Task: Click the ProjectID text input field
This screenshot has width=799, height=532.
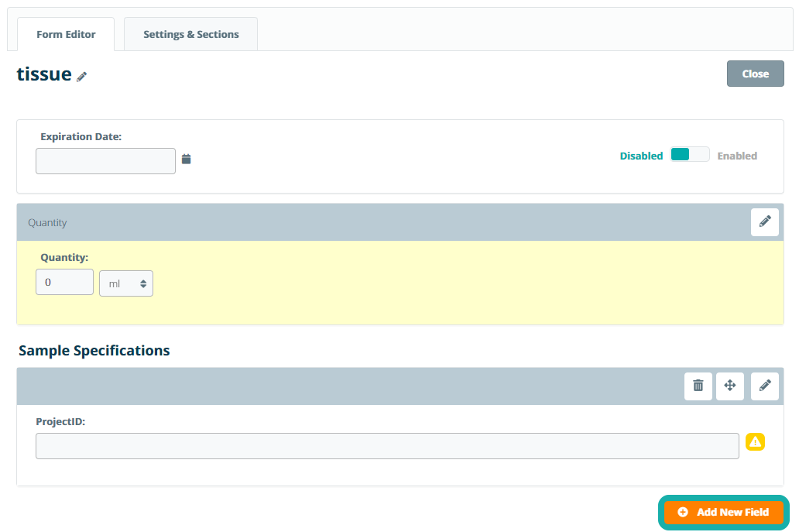Action: point(387,446)
